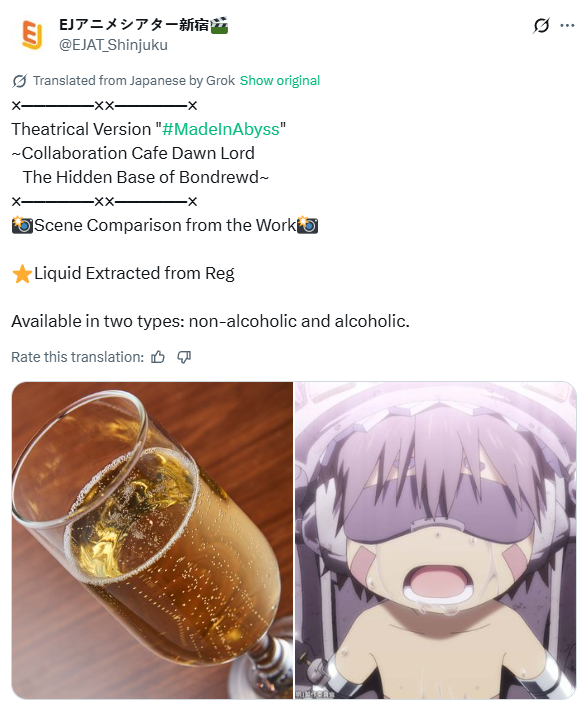This screenshot has width=588, height=714.
Task: Open the EJアニメシアター新宿 display name
Action: (134, 25)
